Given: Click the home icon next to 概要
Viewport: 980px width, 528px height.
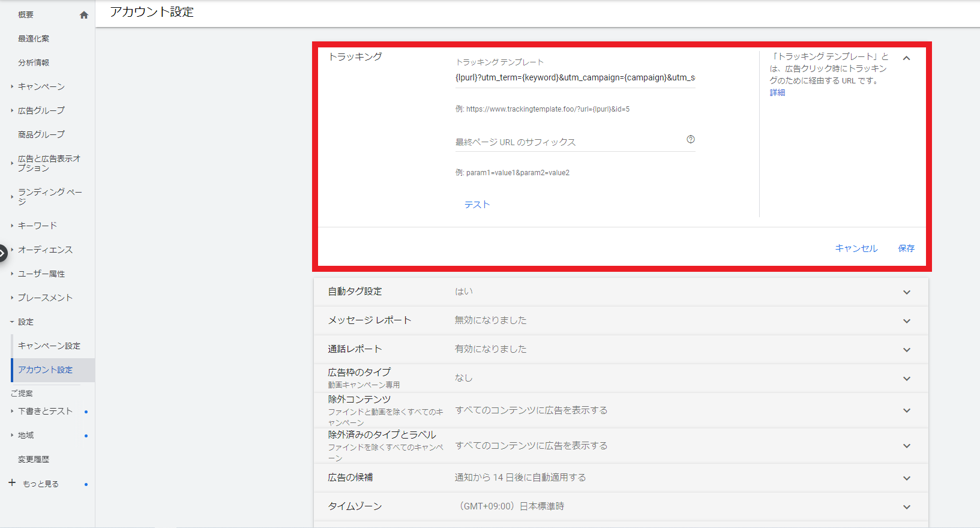Looking at the screenshot, I should click(x=84, y=15).
